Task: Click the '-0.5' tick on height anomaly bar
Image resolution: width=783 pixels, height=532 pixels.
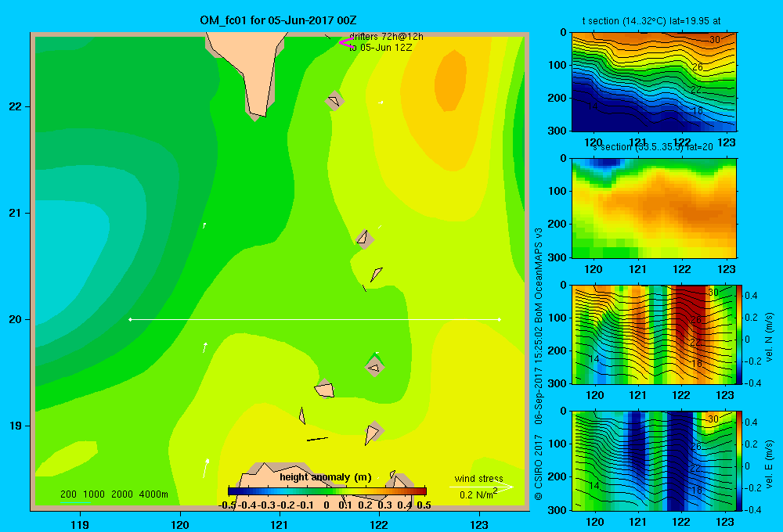Action: (227, 505)
